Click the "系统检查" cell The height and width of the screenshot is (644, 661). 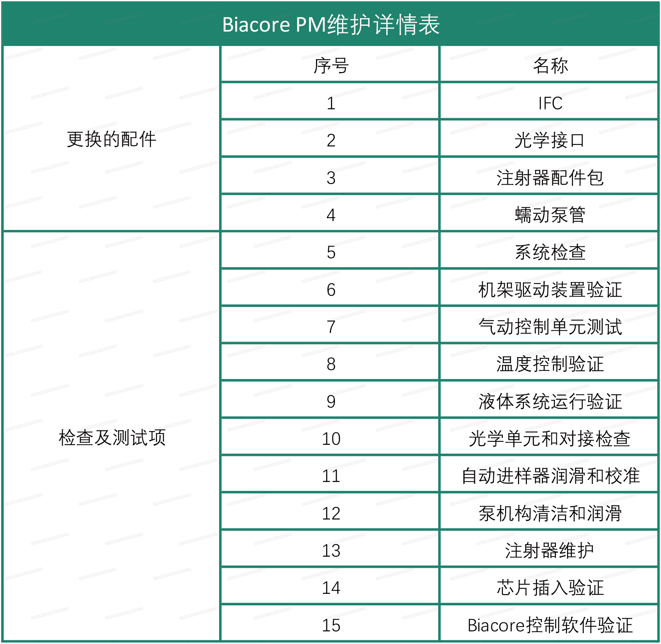click(549, 250)
